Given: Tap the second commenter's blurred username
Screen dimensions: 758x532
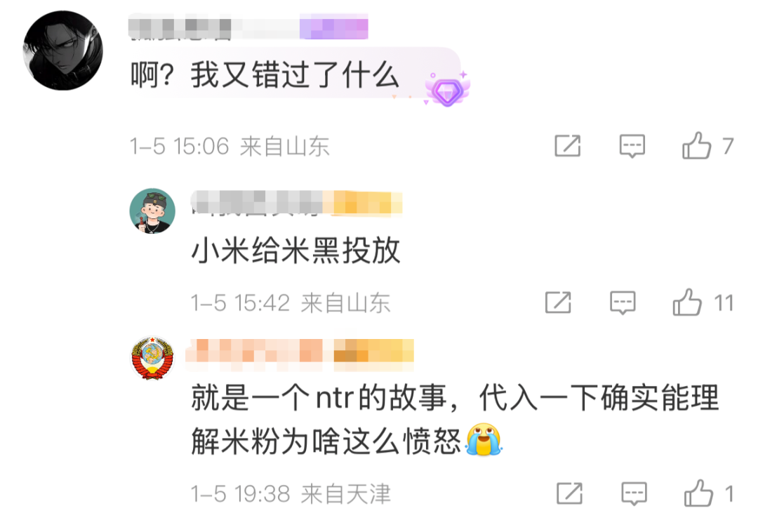Looking at the screenshot, I should 257,202.
